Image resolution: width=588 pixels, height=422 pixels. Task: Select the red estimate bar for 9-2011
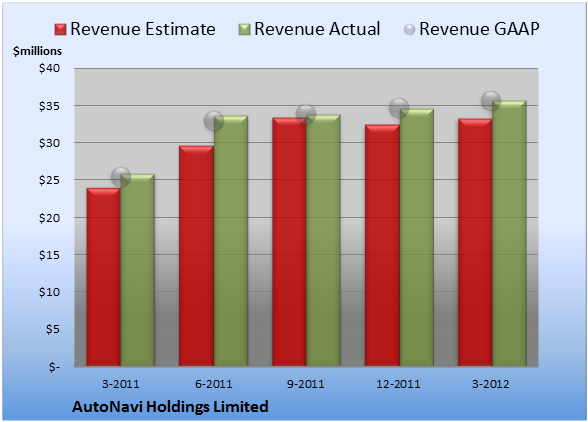[x=289, y=242]
